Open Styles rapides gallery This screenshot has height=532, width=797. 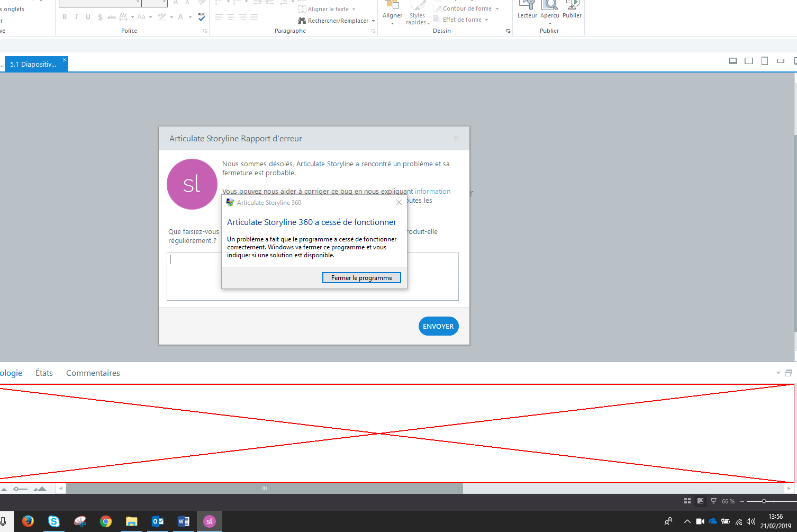point(417,13)
